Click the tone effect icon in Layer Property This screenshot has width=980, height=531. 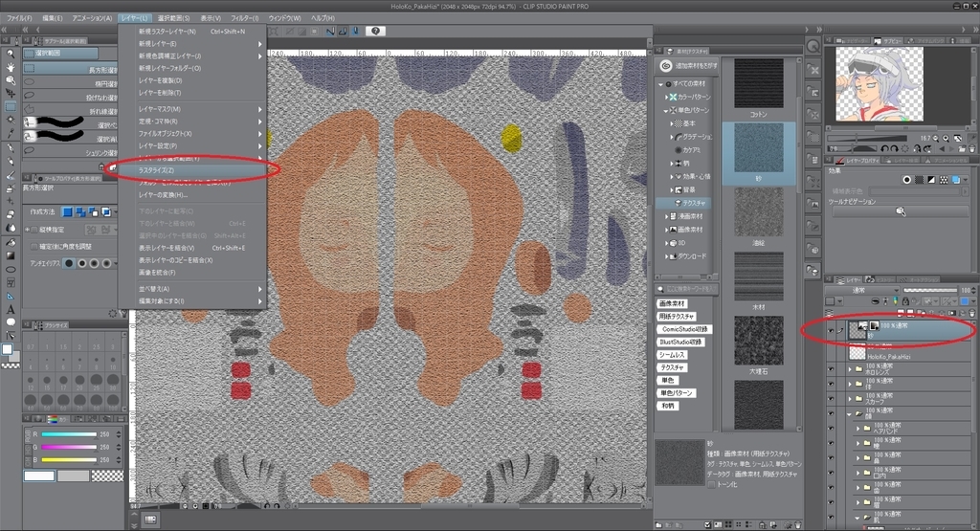(x=919, y=179)
